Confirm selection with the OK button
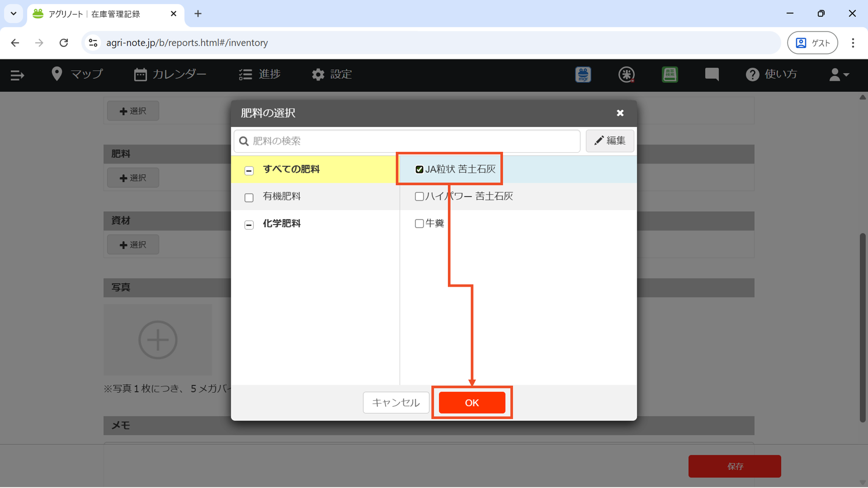Image resolution: width=868 pixels, height=488 pixels. coord(472,403)
